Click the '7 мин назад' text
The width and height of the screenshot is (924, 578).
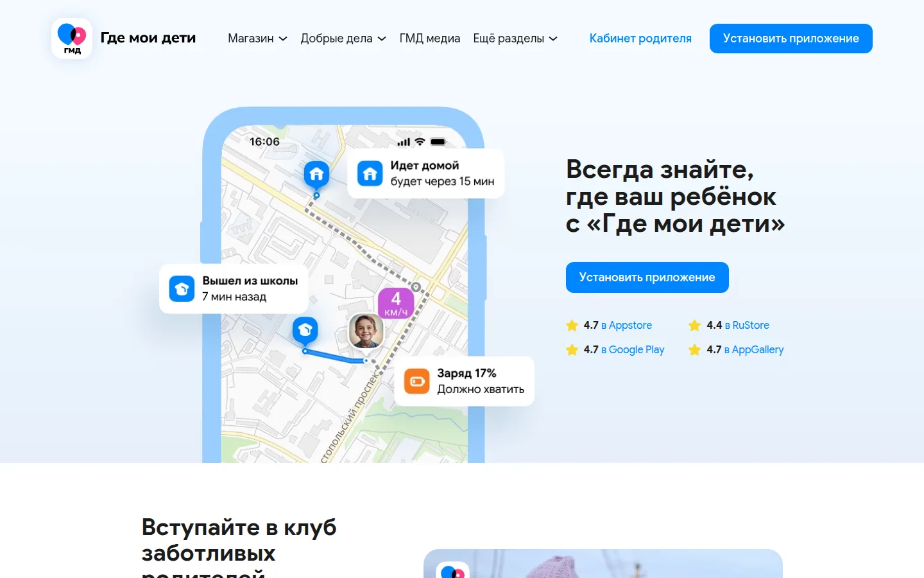click(234, 297)
